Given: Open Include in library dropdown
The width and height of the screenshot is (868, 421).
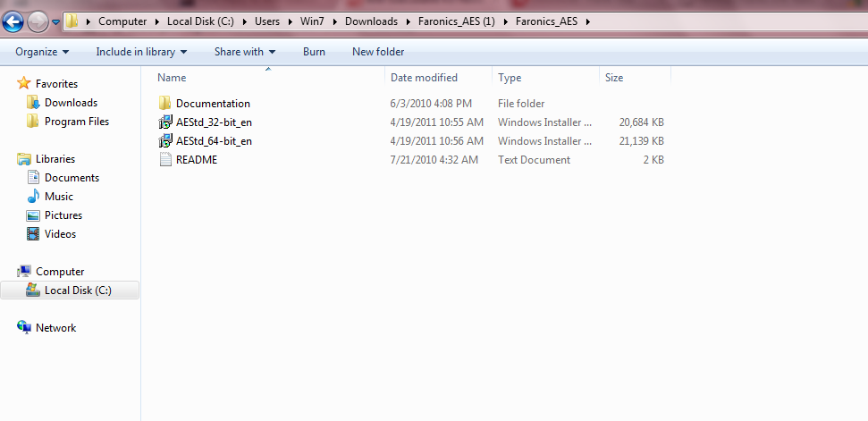Looking at the screenshot, I should coord(142,52).
